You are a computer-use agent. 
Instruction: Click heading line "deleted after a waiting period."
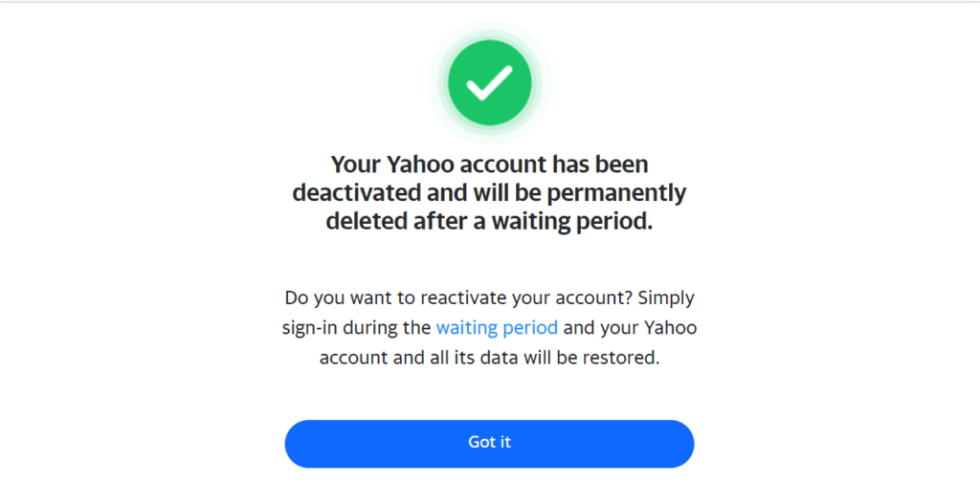tap(489, 222)
